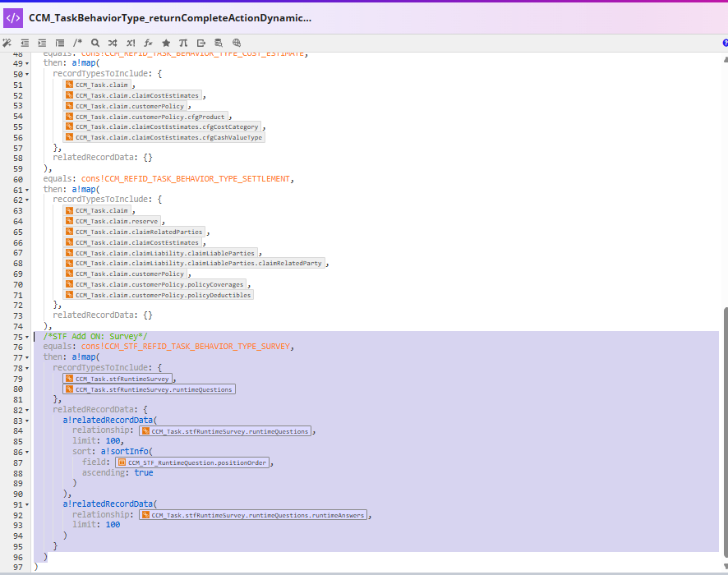728x575 pixels.
Task: Collapse code fold arrow at line 83
Action: click(x=27, y=421)
